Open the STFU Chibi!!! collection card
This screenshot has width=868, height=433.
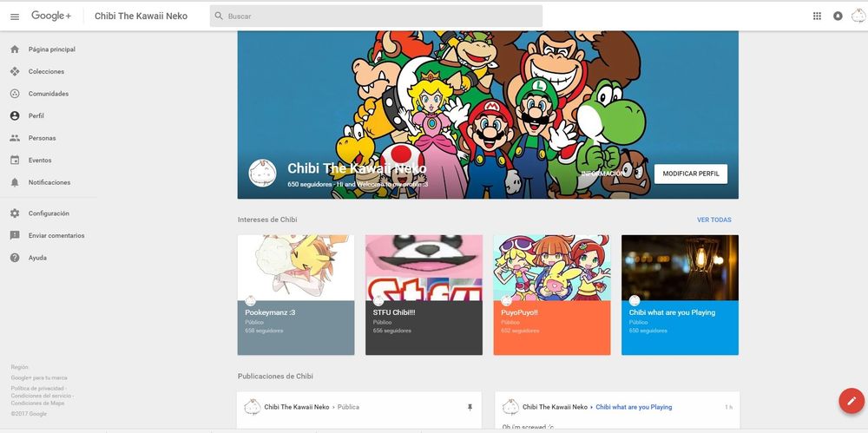coord(424,294)
